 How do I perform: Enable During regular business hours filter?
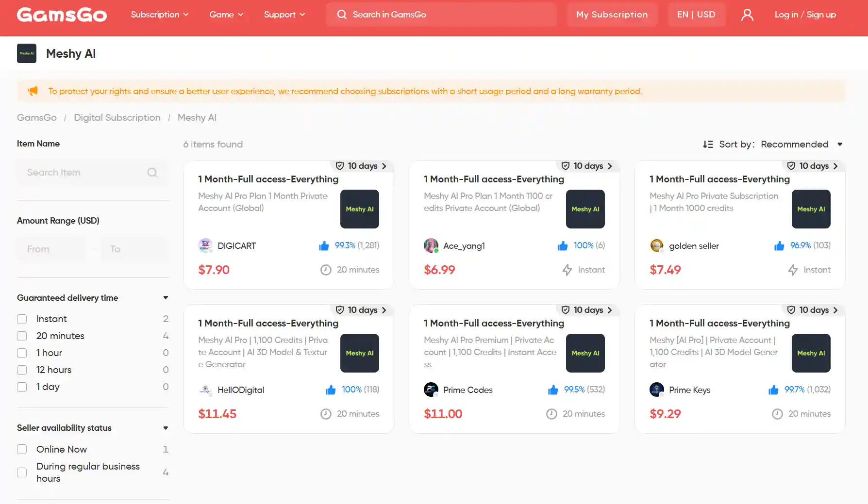coord(22,472)
